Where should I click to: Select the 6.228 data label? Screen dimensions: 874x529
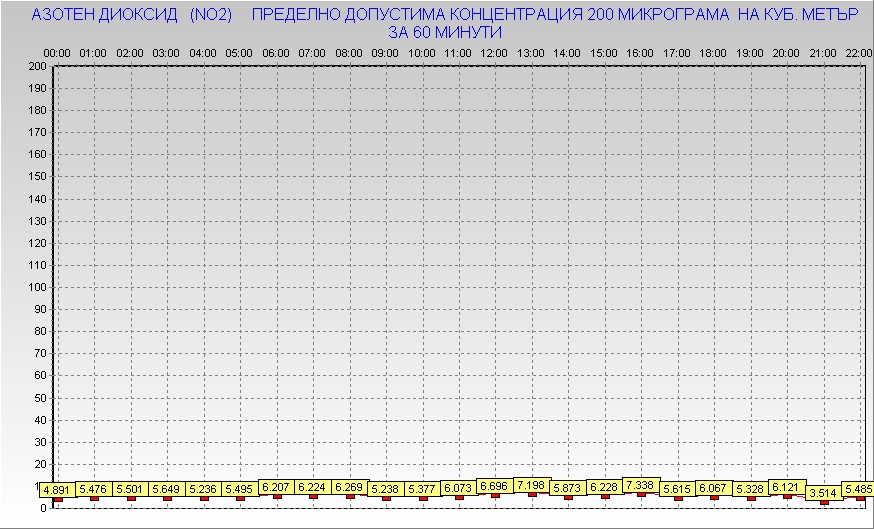click(604, 487)
